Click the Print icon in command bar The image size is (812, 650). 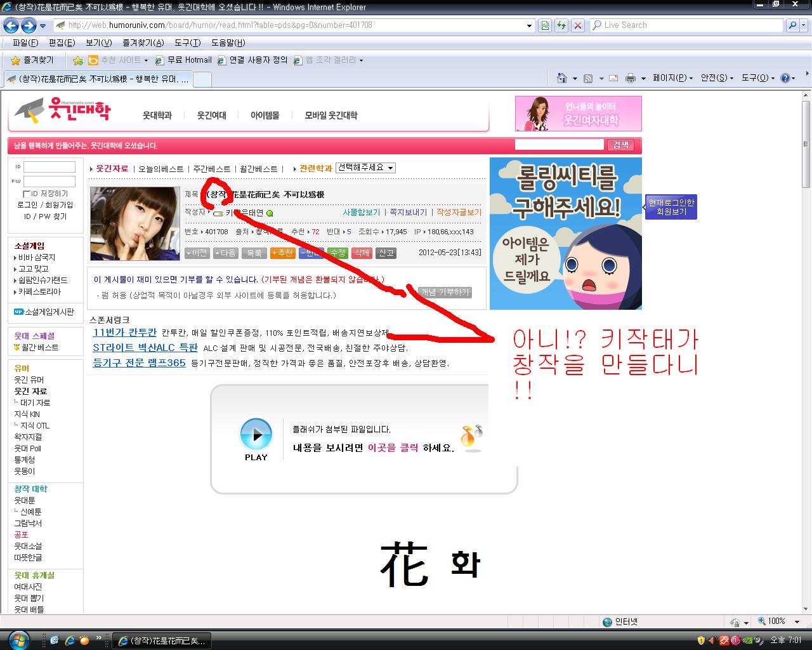click(631, 78)
